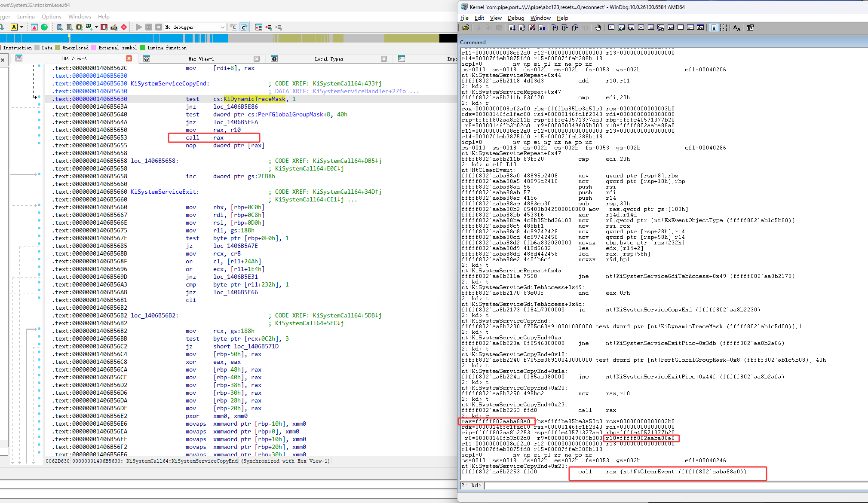Toggle the highlighted C refresh icon in IDA
This screenshot has width=868, height=503.
tap(244, 27)
